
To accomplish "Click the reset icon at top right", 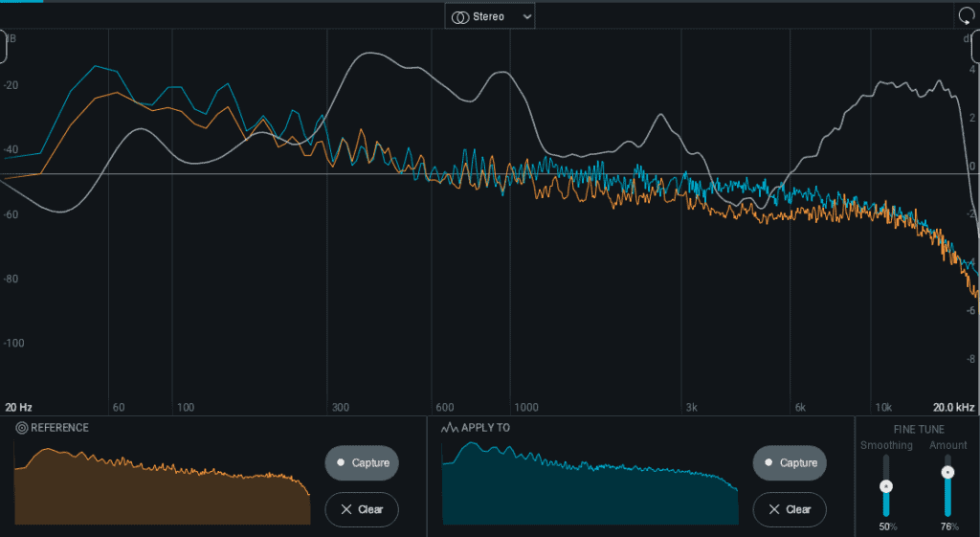I will pos(966,16).
